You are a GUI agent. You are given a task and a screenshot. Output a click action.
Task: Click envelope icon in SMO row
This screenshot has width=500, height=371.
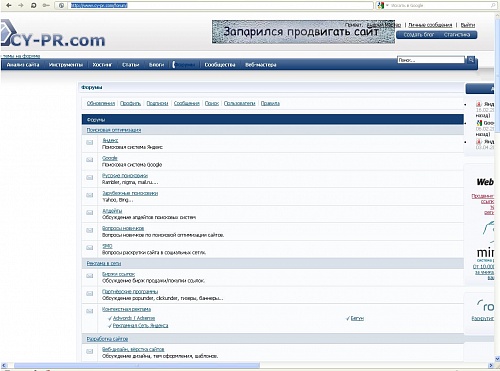[x=90, y=248]
